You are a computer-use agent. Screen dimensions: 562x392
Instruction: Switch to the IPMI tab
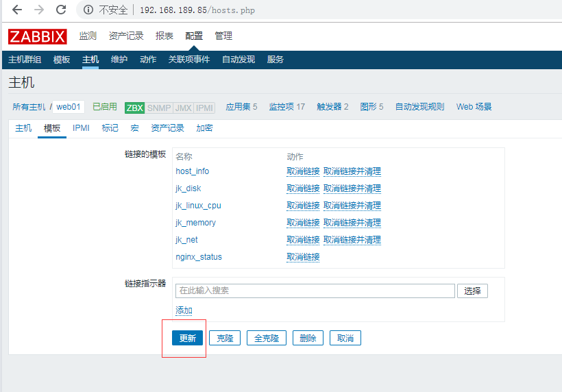(x=81, y=128)
